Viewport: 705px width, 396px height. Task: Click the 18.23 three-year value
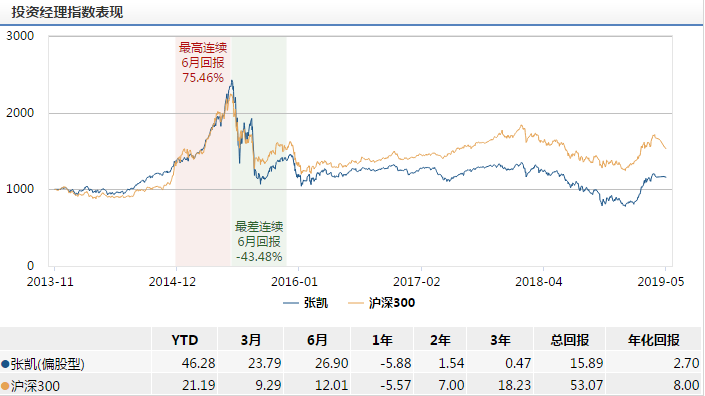(x=514, y=385)
